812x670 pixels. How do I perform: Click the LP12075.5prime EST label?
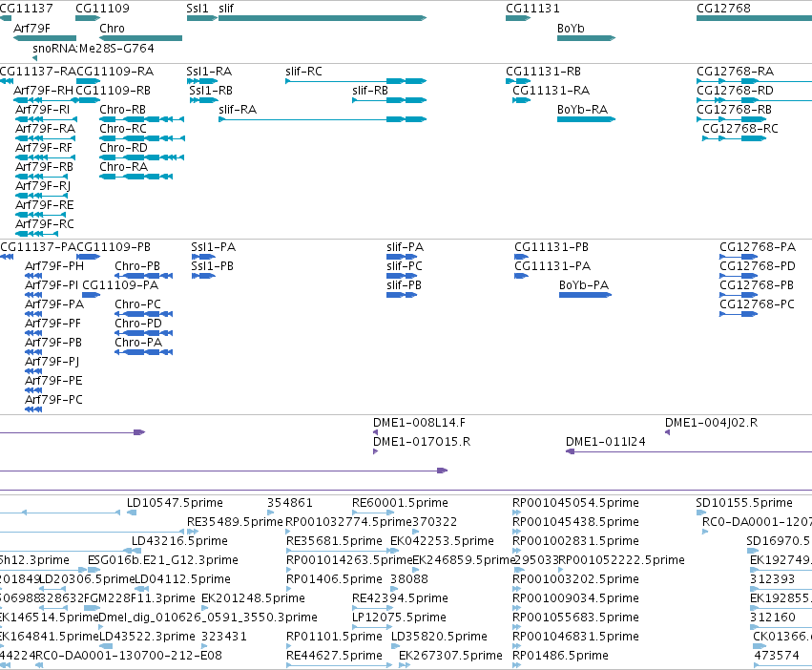399,618
